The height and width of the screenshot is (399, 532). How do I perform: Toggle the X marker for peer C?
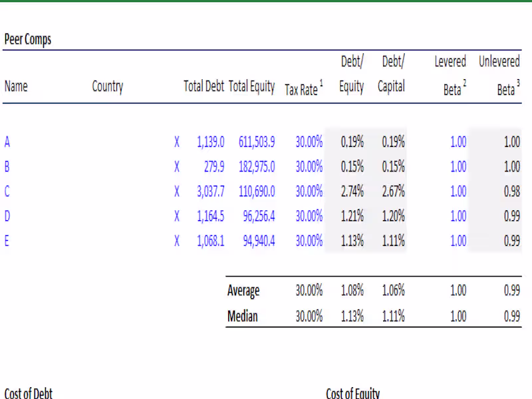[x=176, y=191]
